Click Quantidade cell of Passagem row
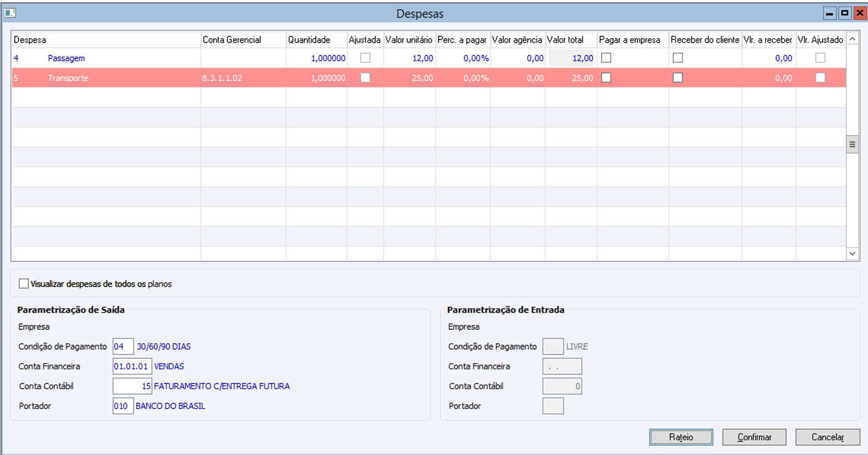 316,58
